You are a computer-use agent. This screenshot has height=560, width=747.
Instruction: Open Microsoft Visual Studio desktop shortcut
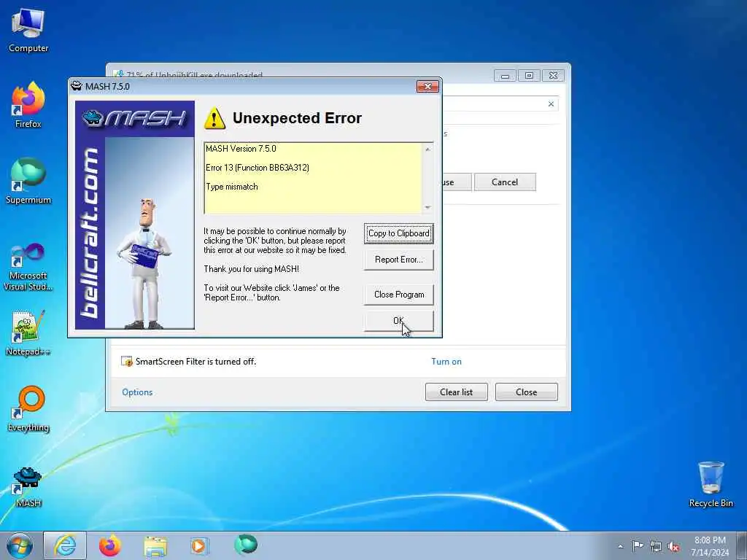(28, 267)
